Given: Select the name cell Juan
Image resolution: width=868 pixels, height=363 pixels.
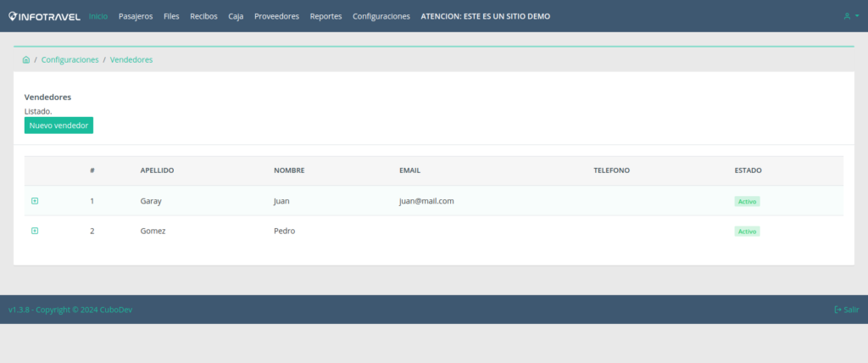Looking at the screenshot, I should 281,201.
